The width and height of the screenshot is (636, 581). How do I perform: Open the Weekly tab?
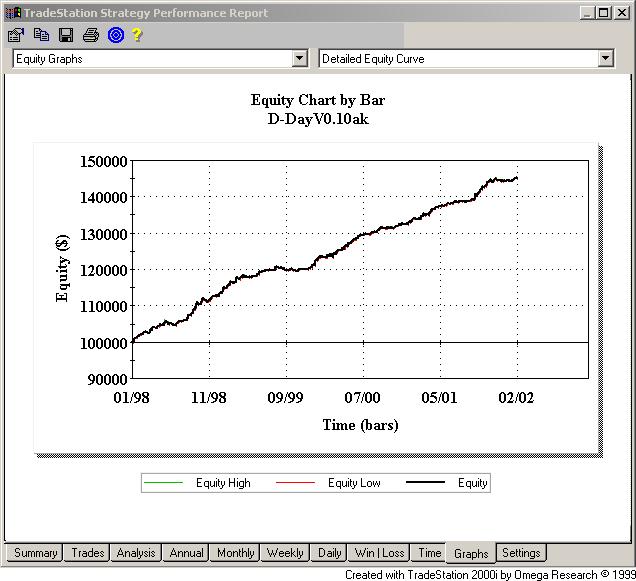[x=285, y=553]
